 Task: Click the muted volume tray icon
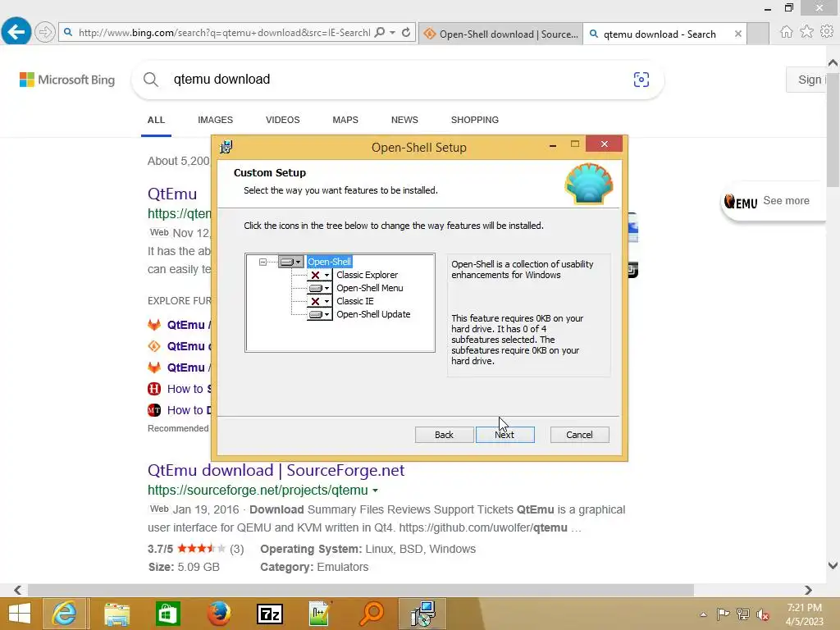tap(762, 614)
